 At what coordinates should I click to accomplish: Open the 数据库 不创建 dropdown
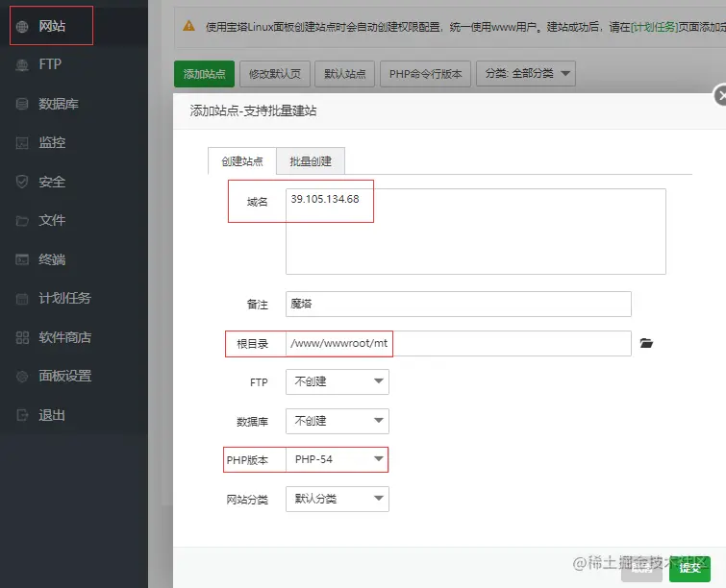[338, 421]
